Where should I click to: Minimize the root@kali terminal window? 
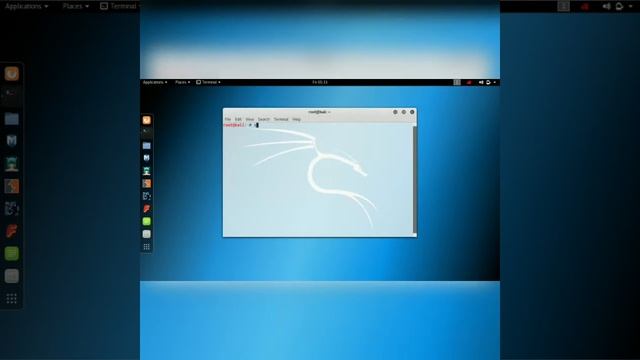(x=395, y=112)
